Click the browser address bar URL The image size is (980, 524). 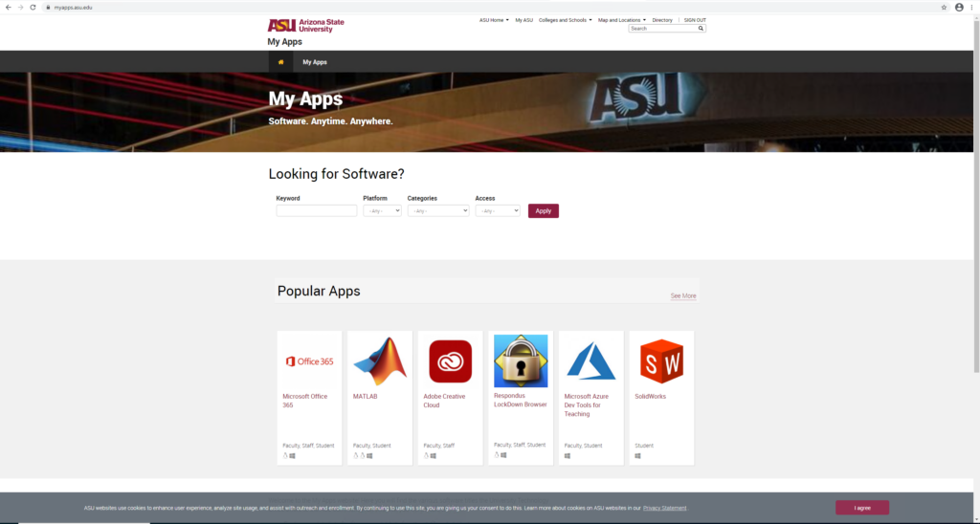coord(73,8)
